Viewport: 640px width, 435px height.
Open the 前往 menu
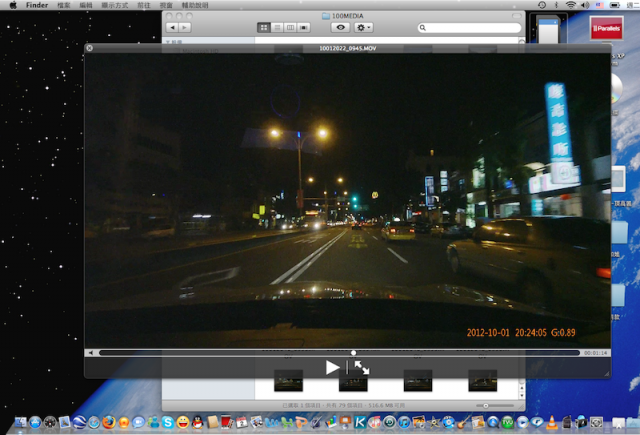tap(144, 5)
